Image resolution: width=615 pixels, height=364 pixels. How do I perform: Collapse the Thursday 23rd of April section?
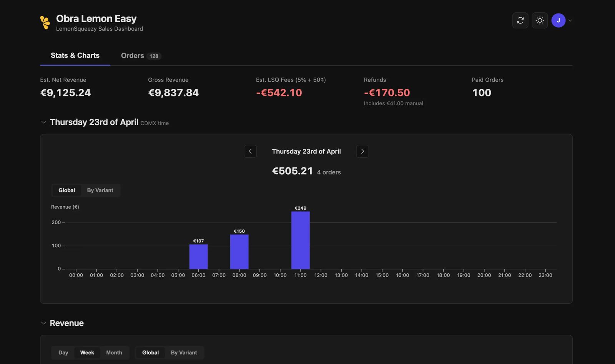pos(43,122)
